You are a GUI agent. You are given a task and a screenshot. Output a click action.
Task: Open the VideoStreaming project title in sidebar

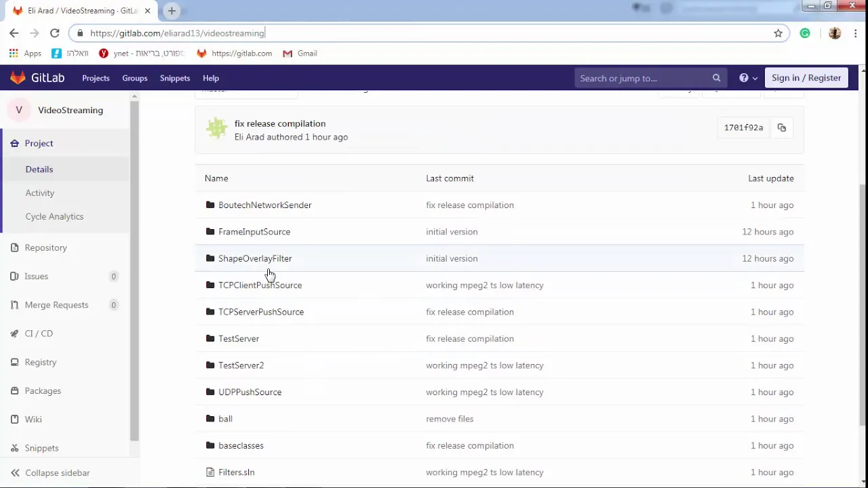[71, 110]
